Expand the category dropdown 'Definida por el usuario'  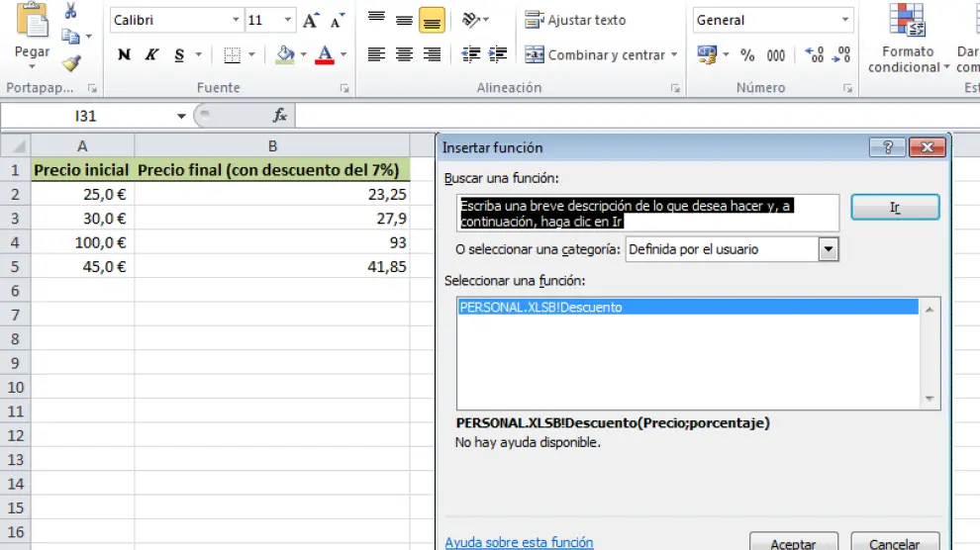(829, 249)
